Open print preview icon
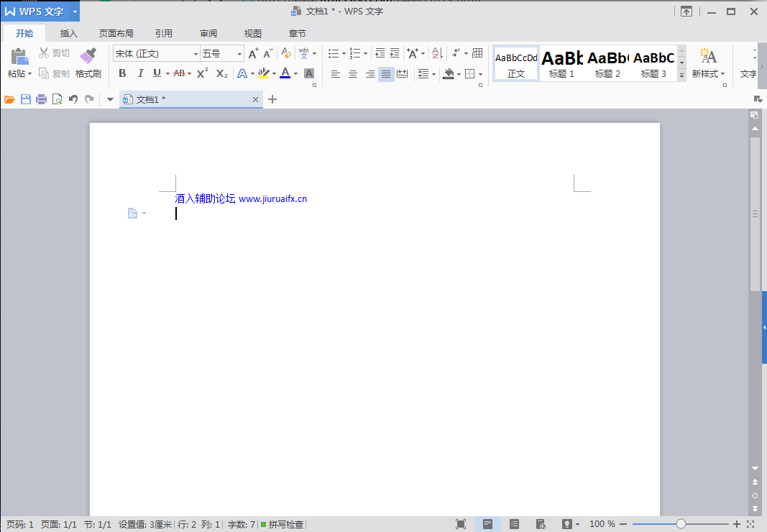Screen dimensions: 767x532 click(x=58, y=99)
